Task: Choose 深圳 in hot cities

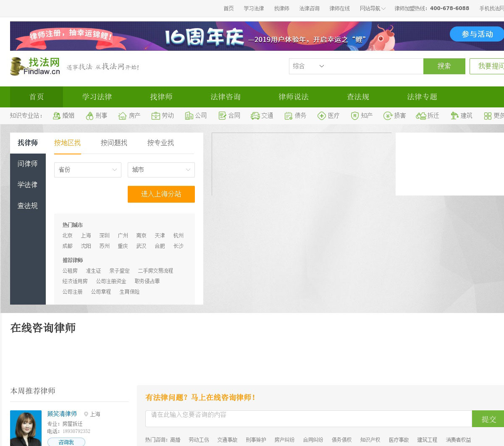Action: [105, 236]
